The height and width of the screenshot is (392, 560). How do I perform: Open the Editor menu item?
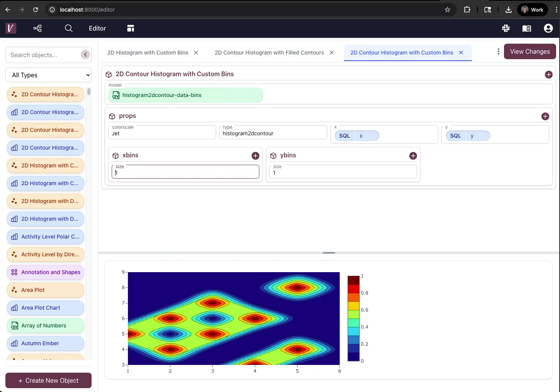pos(97,28)
